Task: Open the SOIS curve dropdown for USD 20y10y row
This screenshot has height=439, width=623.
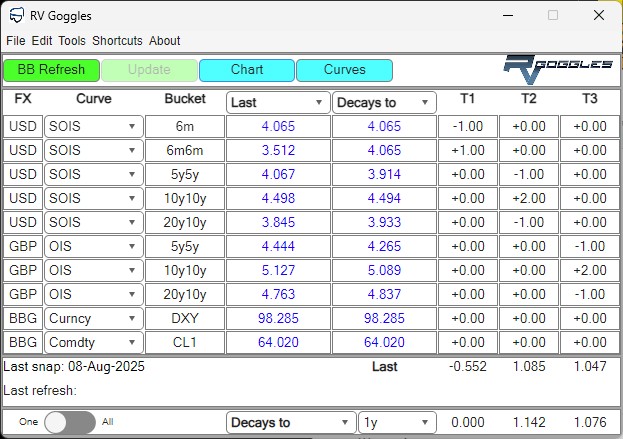Action: click(94, 222)
